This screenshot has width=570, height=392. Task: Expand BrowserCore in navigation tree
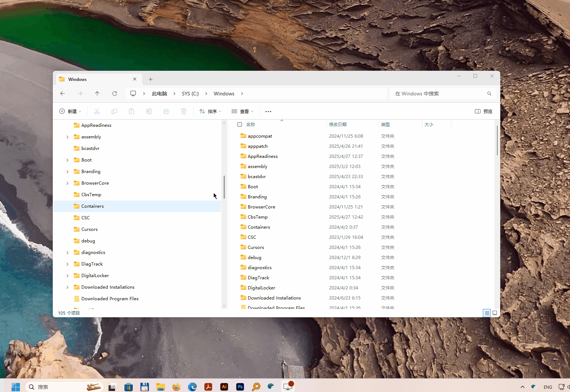68,183
